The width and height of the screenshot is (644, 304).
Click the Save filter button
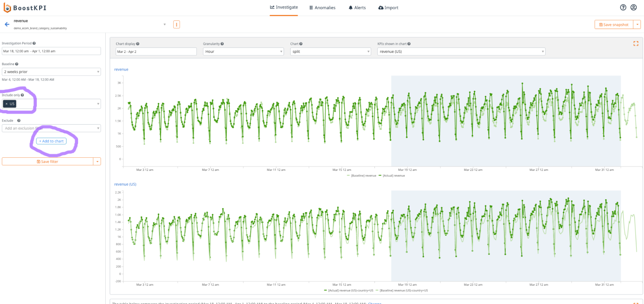[x=48, y=162]
